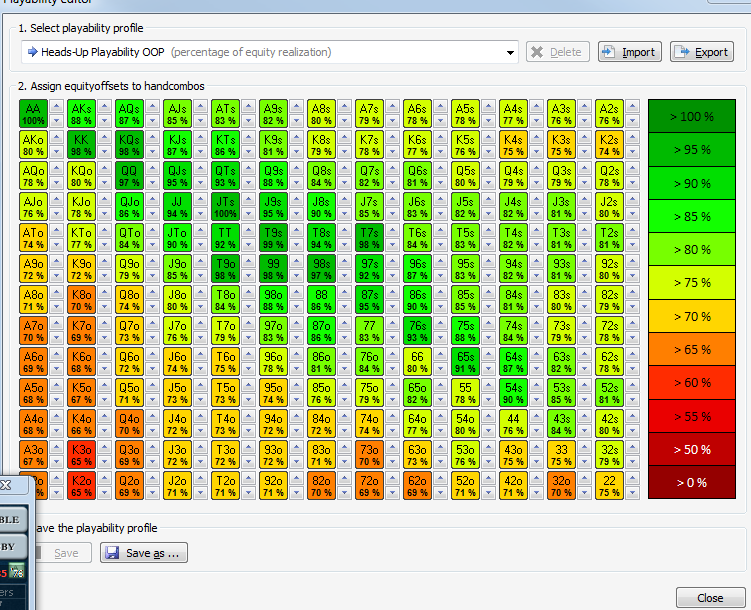This screenshot has height=610, width=751.
Task: Select the Q2o 69% hand cell
Action: [x=129, y=486]
